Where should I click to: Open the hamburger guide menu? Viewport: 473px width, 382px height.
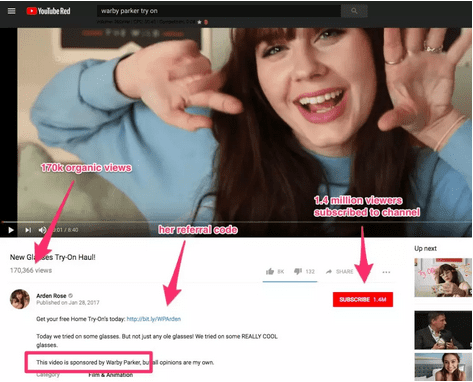(12, 11)
